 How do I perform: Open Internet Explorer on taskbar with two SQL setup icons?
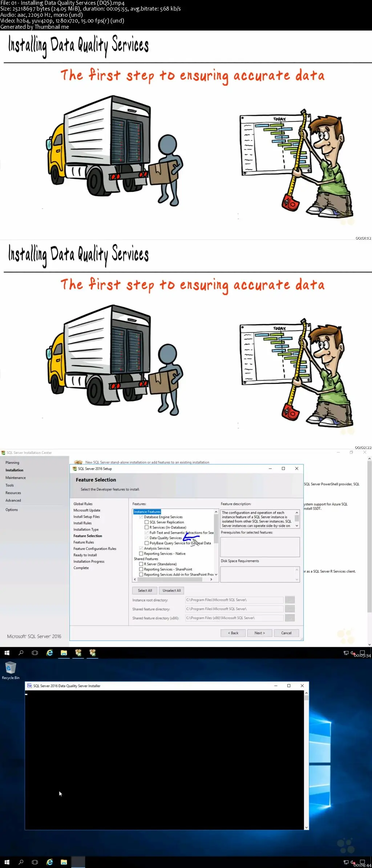49,653
